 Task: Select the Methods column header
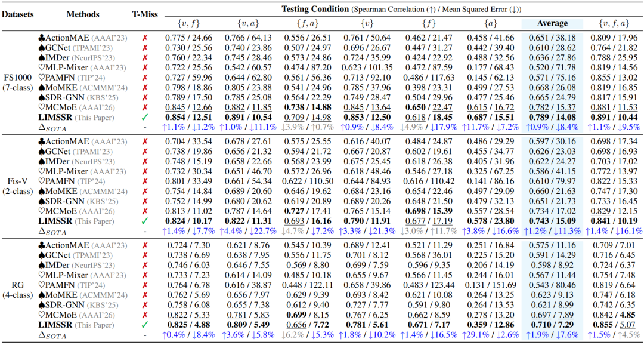pyautogui.click(x=83, y=14)
